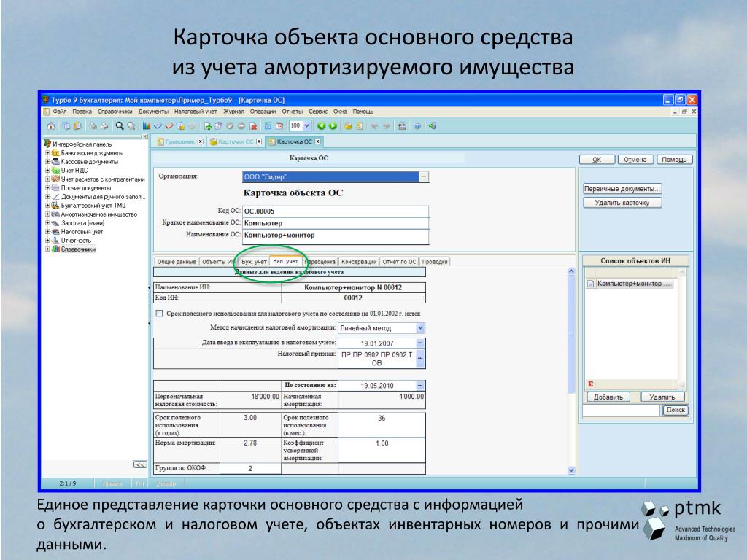747x560 pixels.
Task: Expand the Кассовые документы tree node
Action: pos(47,161)
